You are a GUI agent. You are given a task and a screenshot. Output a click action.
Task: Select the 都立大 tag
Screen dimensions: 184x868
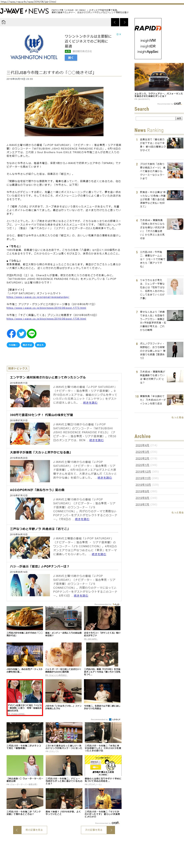[x=40, y=345]
